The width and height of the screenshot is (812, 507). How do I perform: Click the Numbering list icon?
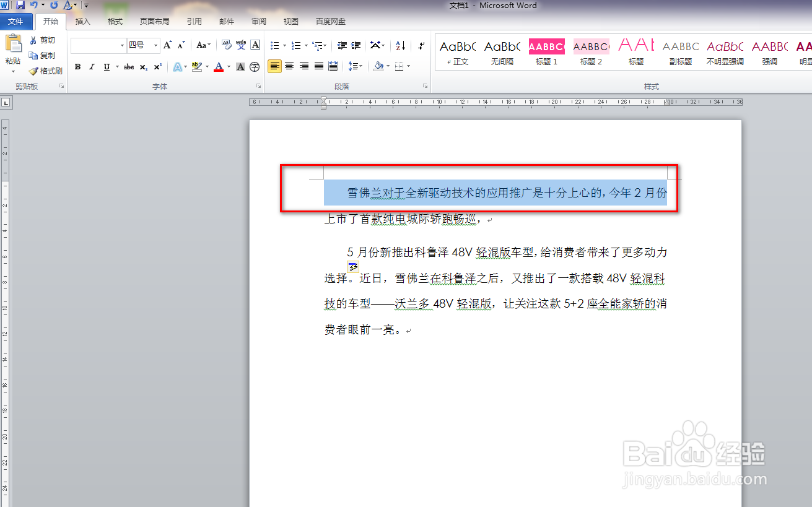(295, 45)
